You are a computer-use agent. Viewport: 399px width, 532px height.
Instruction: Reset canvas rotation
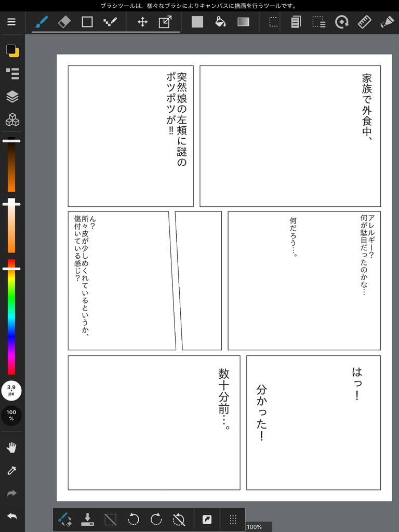click(179, 520)
